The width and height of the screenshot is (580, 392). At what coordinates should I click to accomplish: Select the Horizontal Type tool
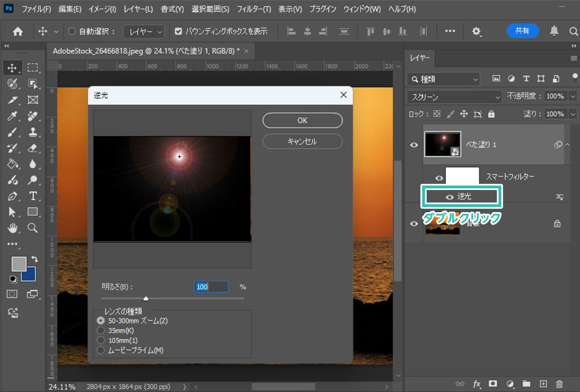pyautogui.click(x=33, y=196)
